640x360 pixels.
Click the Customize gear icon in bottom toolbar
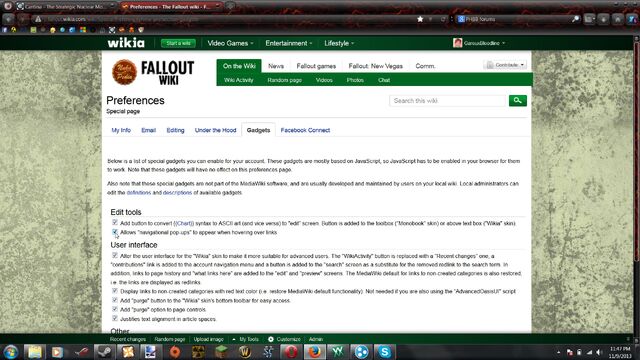[x=271, y=339]
